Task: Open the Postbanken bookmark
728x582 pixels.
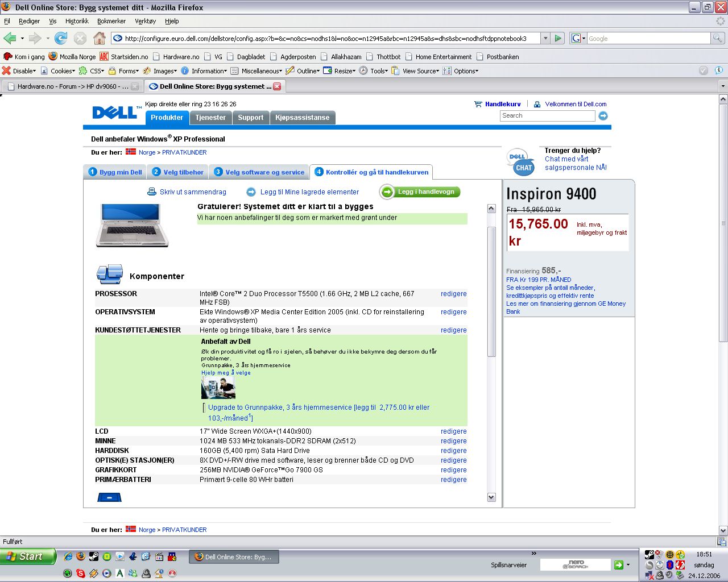Action: pos(498,57)
